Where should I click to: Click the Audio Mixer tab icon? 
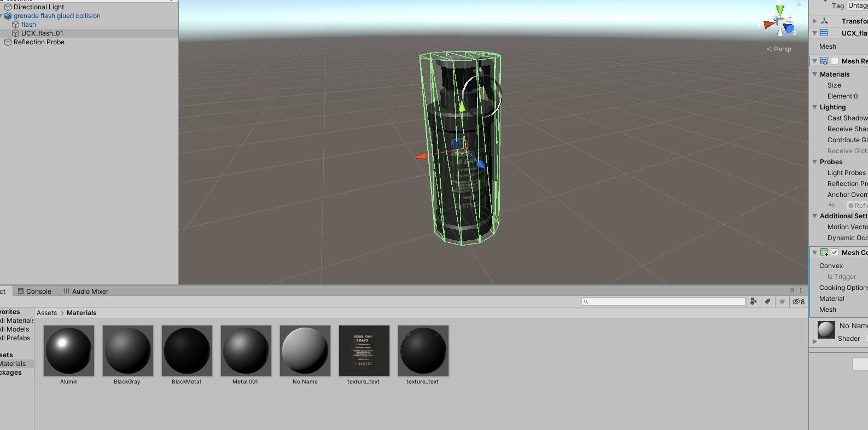click(x=66, y=291)
